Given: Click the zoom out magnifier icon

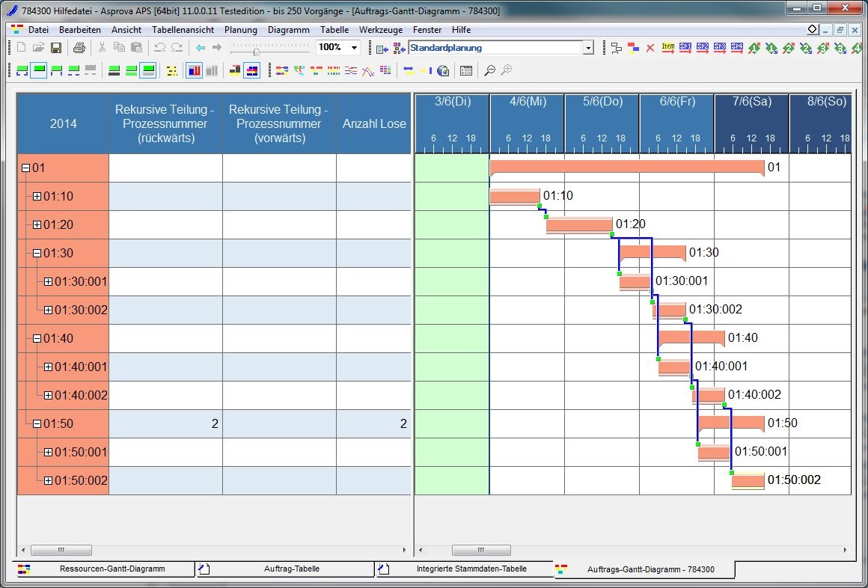Looking at the screenshot, I should (489, 70).
